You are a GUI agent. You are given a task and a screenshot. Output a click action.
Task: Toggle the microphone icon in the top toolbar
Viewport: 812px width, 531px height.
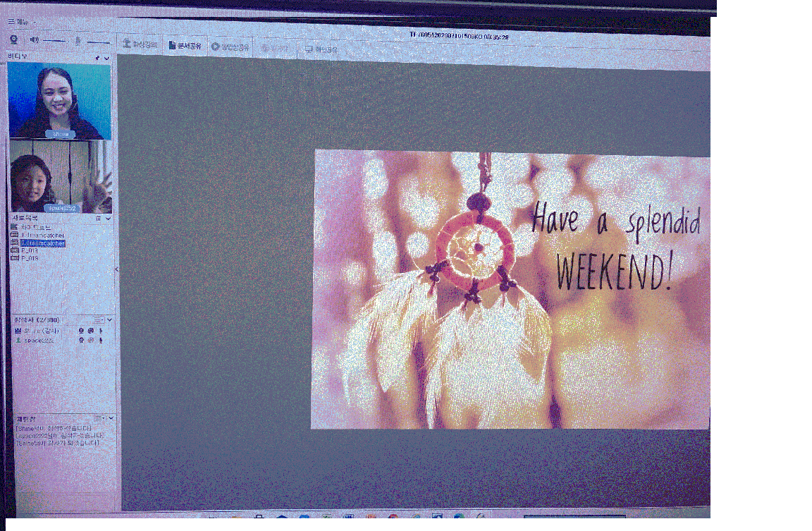(x=78, y=41)
